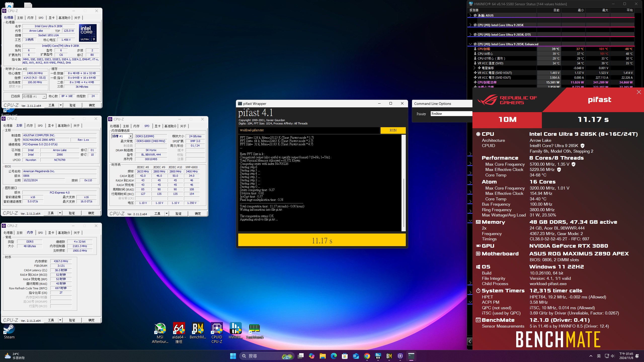Open the 处理器 #1 selection combo box
This screenshot has height=362, width=644.
pyautogui.click(x=34, y=96)
